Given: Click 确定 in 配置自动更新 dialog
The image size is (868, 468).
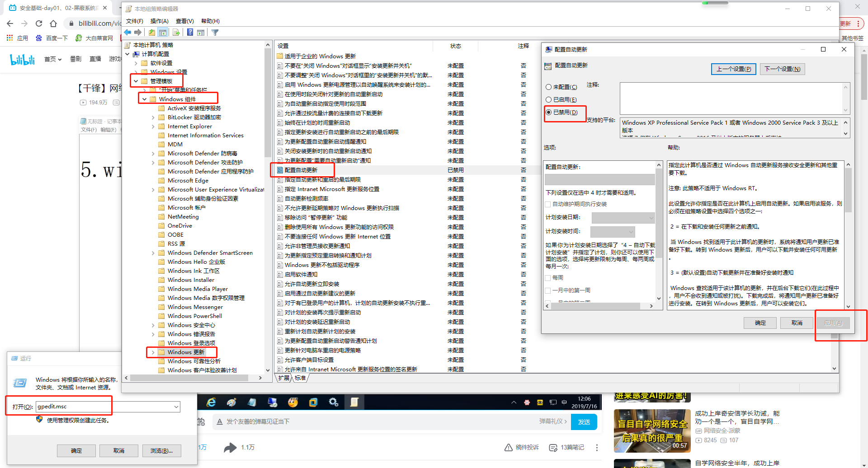Looking at the screenshot, I should click(760, 323).
